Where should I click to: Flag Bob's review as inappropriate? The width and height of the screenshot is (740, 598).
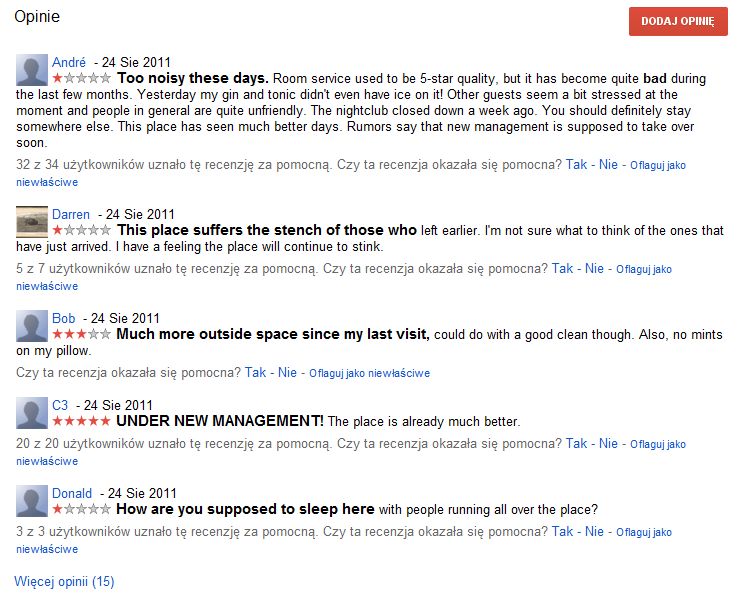[370, 373]
